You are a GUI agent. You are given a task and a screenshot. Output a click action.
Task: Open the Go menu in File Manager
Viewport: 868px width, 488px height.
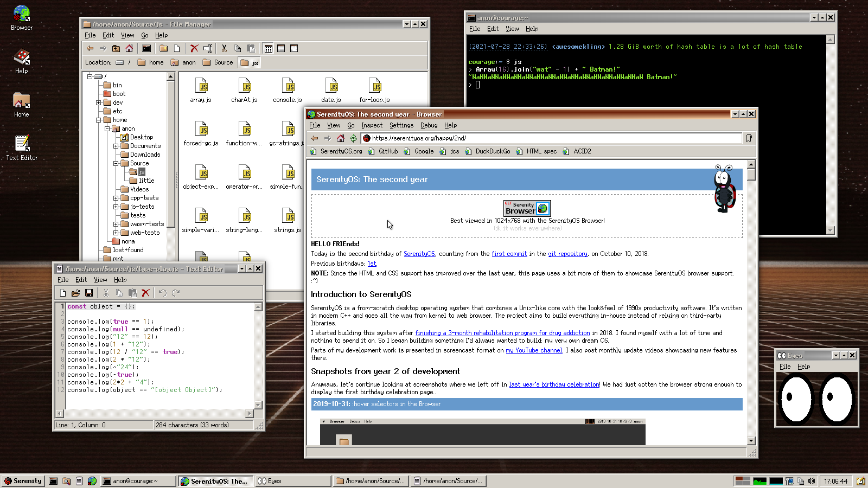(x=145, y=35)
